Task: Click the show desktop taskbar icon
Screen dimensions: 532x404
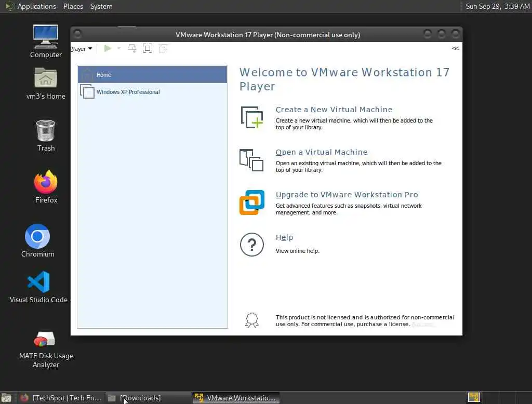Action: tap(6, 398)
